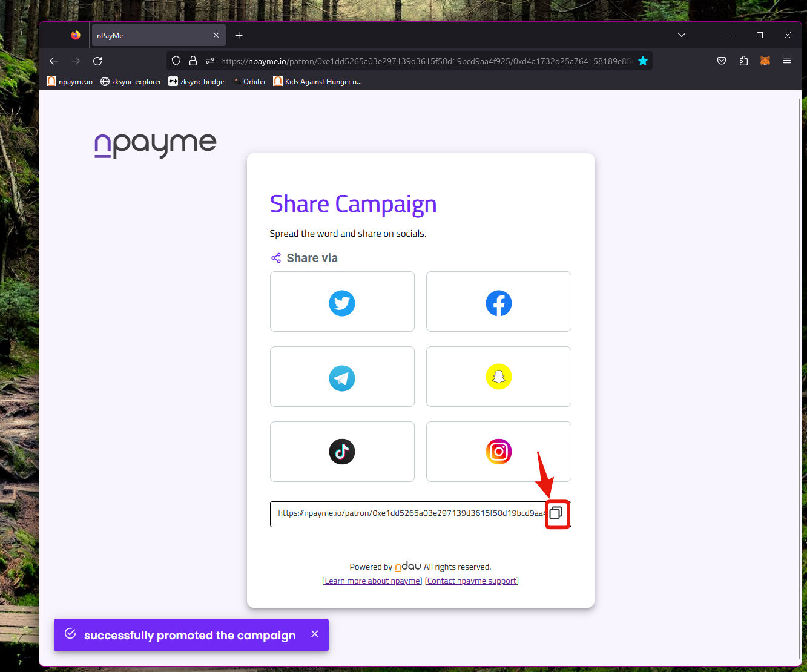Image resolution: width=807 pixels, height=672 pixels.
Task: Open Contact npayme support link
Action: click(x=472, y=581)
